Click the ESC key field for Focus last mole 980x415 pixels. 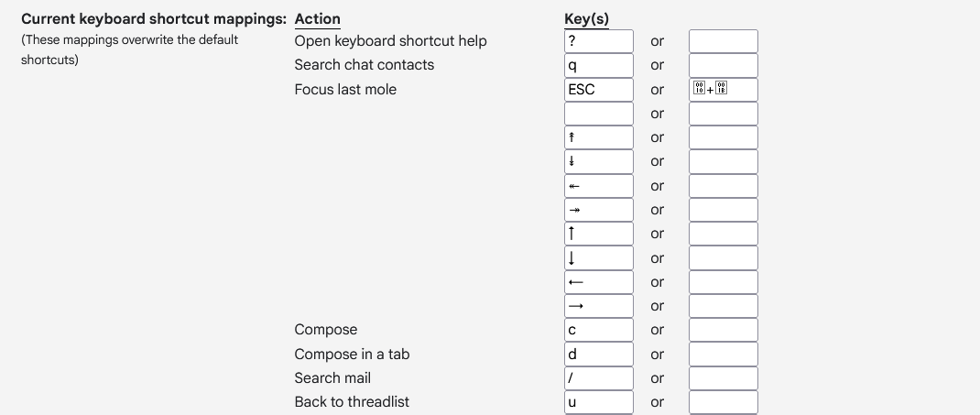coord(599,90)
